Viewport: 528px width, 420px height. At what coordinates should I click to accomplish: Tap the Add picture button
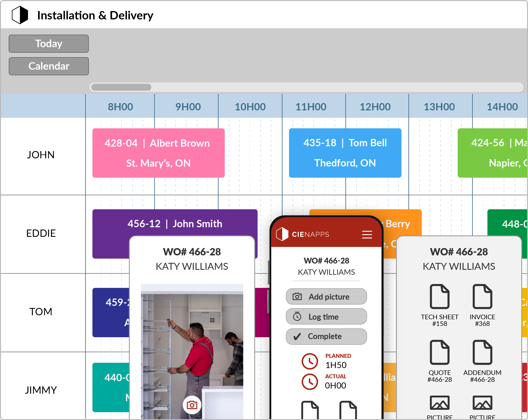point(326,296)
